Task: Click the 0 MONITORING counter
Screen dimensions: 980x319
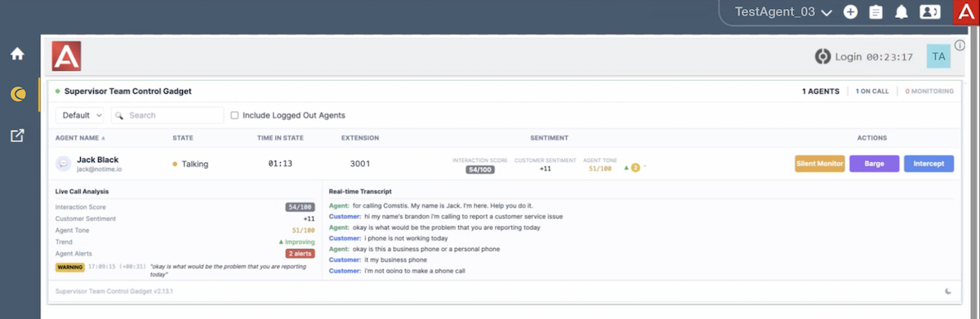Action: click(929, 91)
